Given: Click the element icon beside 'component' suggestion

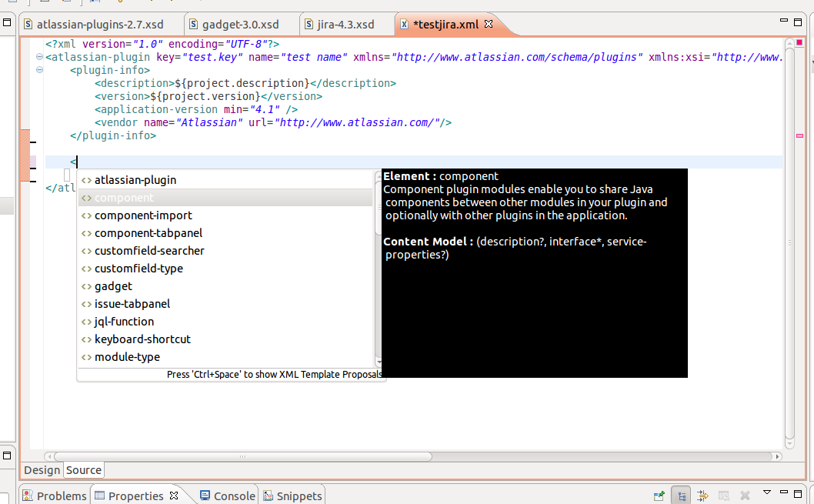Looking at the screenshot, I should (86, 197).
